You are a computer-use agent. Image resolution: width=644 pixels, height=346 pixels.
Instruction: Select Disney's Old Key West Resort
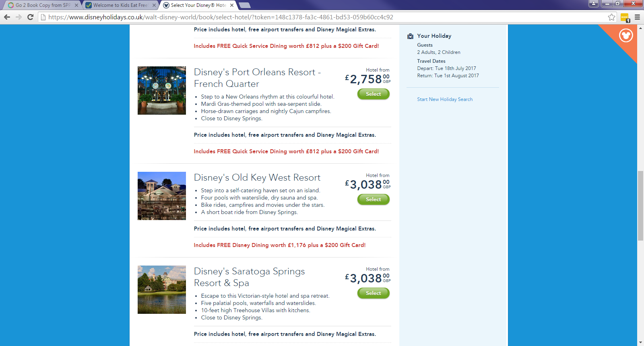(374, 200)
